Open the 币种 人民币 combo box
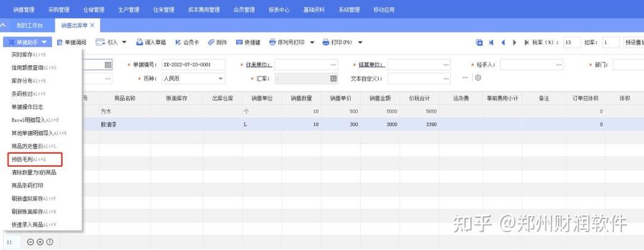644x250 pixels. pyautogui.click(x=193, y=78)
